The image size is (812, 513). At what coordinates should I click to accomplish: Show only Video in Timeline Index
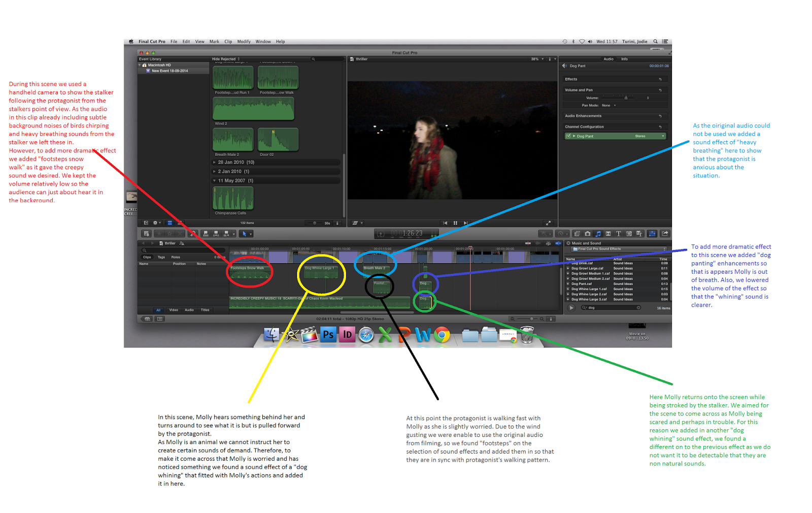174,310
